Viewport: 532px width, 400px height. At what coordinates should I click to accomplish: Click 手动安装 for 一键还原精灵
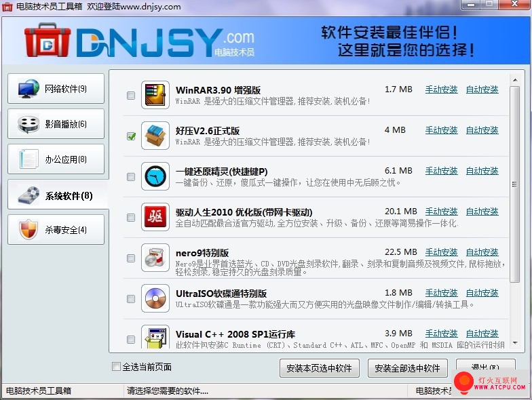[x=441, y=171]
